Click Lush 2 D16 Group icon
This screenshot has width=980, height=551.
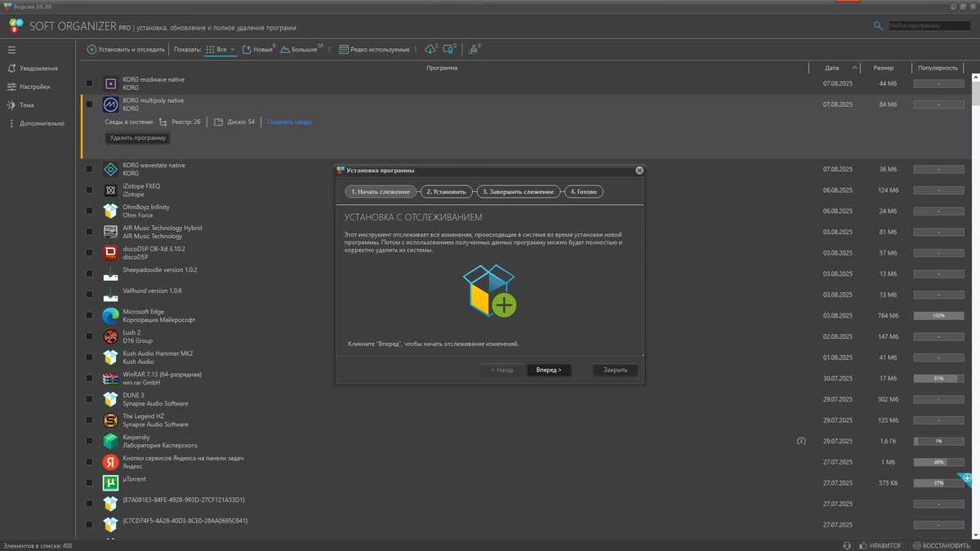[x=110, y=336]
